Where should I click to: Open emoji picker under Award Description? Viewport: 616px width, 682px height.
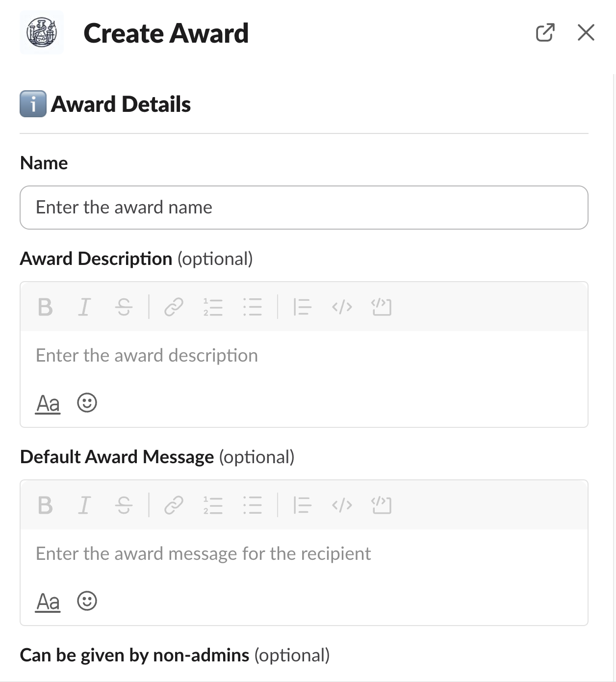(x=87, y=403)
